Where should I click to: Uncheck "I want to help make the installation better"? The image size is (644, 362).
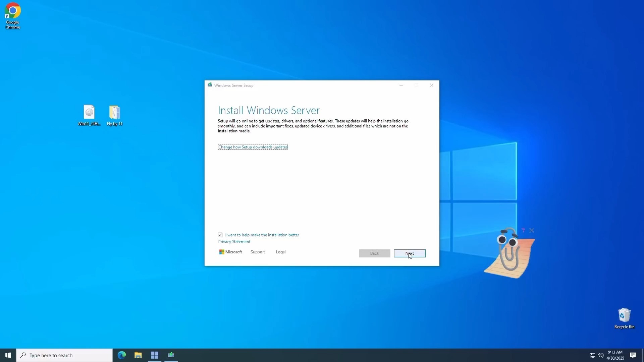click(x=220, y=235)
